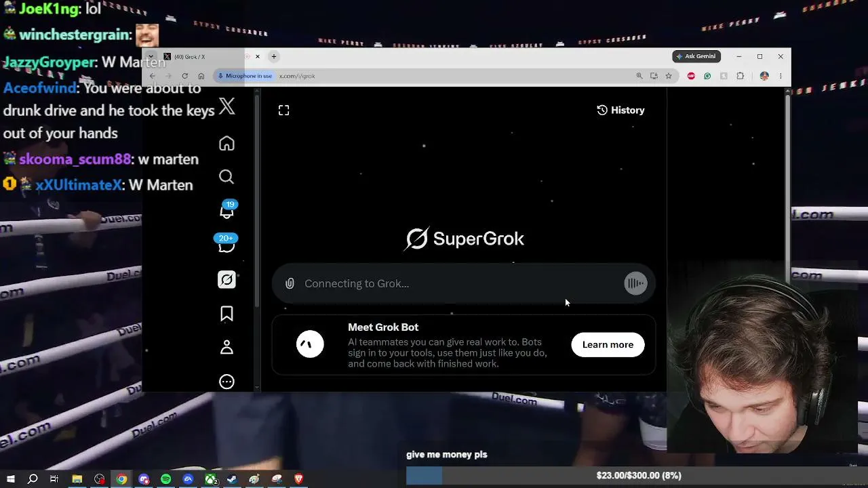Open Google Chrome from taskbar

click(x=121, y=479)
